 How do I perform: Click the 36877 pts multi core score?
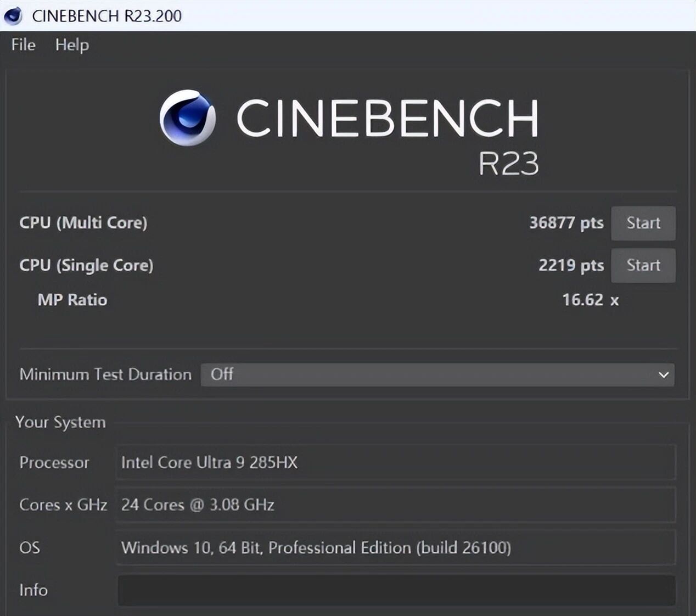(x=566, y=223)
